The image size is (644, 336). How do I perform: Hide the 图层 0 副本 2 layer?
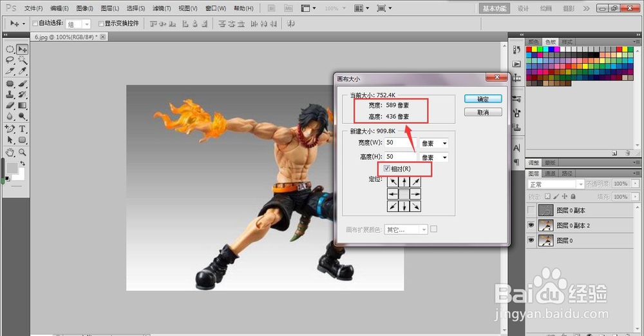pos(531,225)
